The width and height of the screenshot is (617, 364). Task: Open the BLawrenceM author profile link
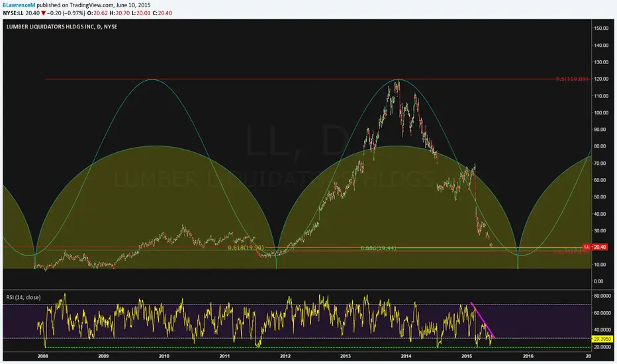click(x=19, y=5)
